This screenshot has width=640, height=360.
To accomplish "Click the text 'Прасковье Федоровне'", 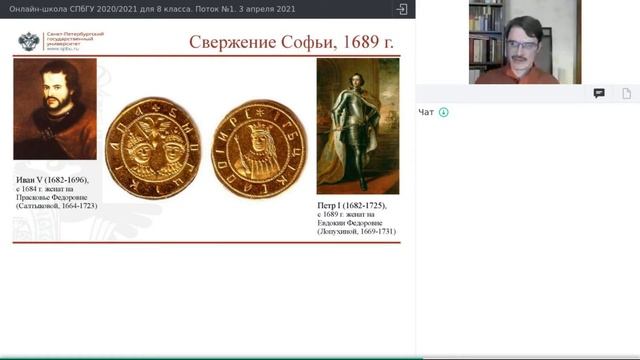I will point(51,197).
